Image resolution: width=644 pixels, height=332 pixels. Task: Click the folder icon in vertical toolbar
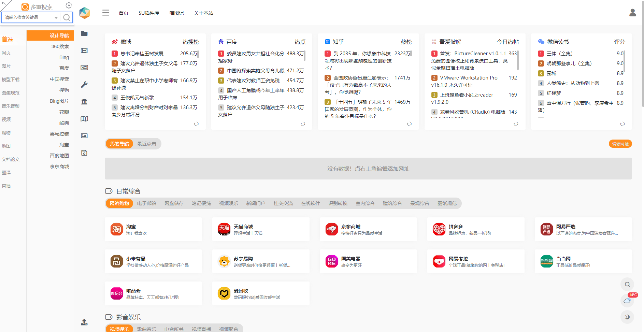pos(84,33)
